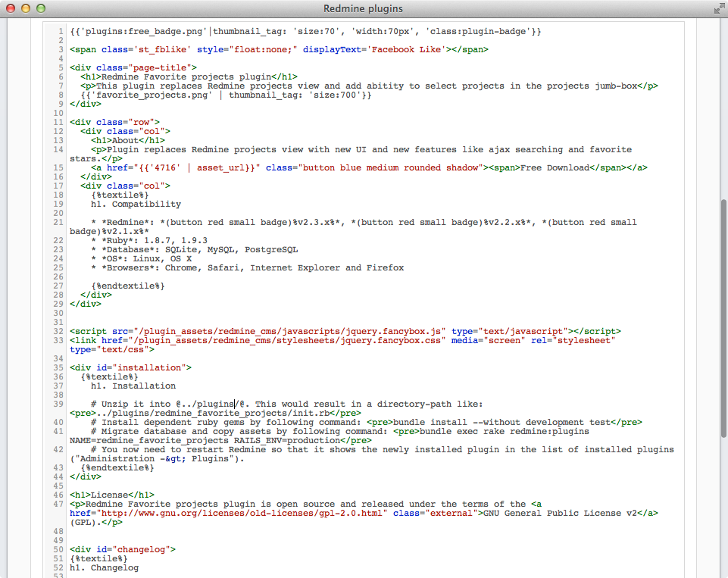Click line number 32 in the gutter
Image resolution: width=728 pixels, height=578 pixels.
pos(58,331)
